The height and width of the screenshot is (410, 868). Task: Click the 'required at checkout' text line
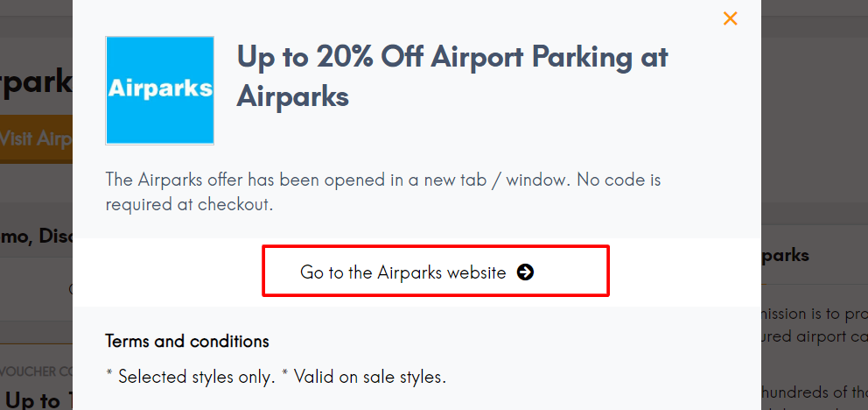(x=189, y=204)
